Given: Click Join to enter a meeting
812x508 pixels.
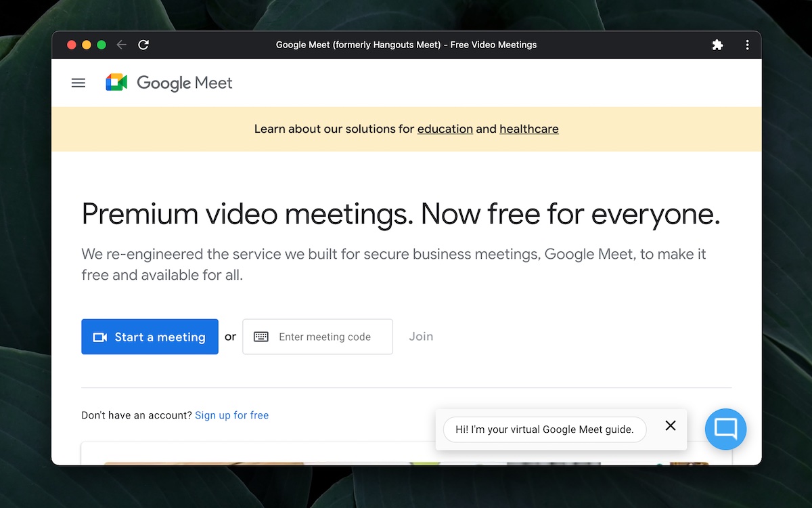Looking at the screenshot, I should click(421, 336).
